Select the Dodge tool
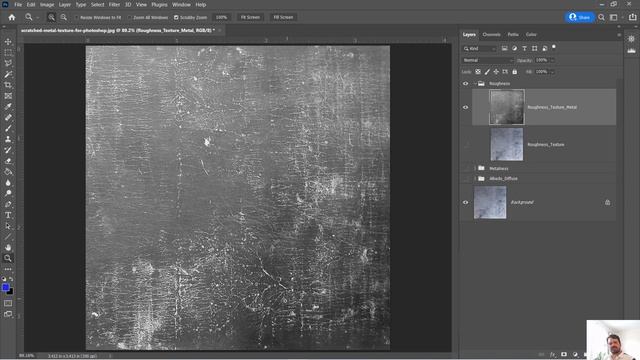Screen dimensions: 640x360 tap(8, 193)
